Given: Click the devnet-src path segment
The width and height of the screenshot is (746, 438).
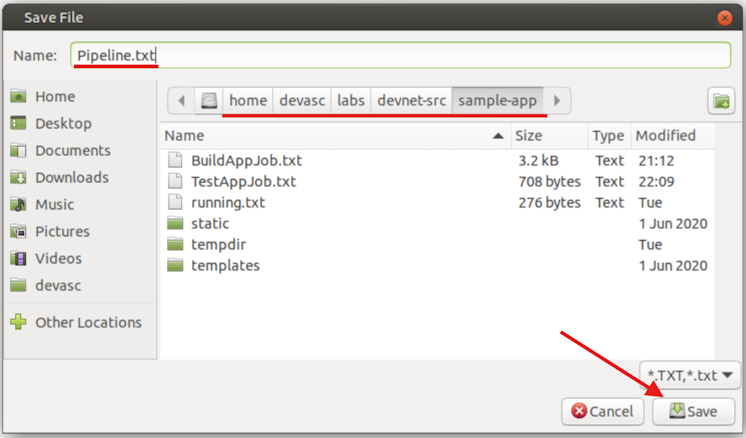Looking at the screenshot, I should point(412,100).
